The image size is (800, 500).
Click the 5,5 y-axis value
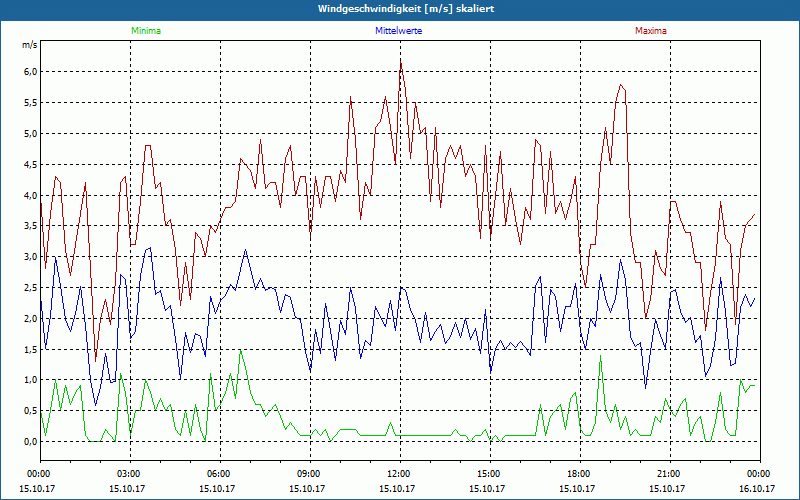(31, 103)
